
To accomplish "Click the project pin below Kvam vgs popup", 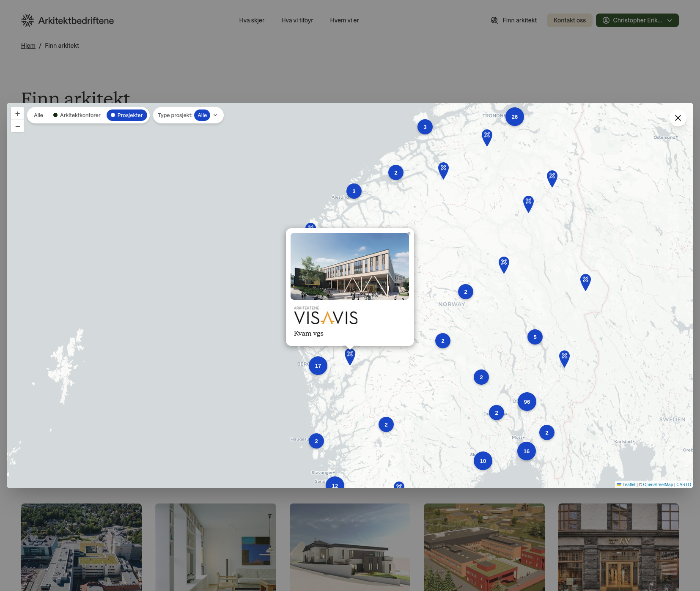I will coord(350,356).
